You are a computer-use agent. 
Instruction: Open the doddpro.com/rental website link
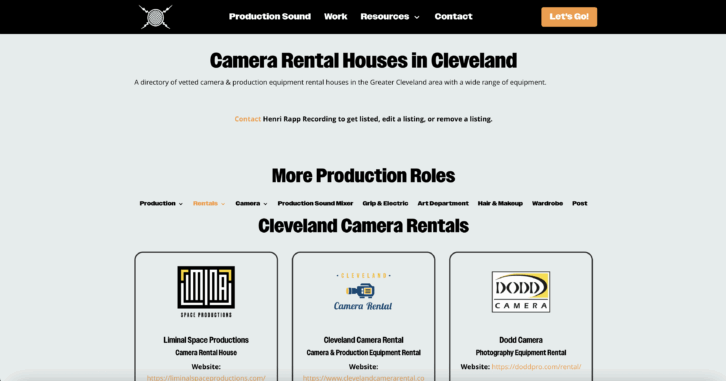point(536,367)
